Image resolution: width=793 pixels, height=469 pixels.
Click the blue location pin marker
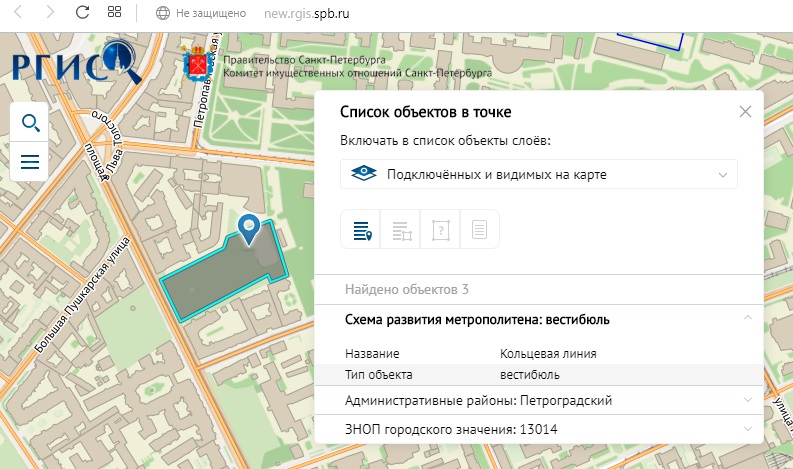(250, 227)
